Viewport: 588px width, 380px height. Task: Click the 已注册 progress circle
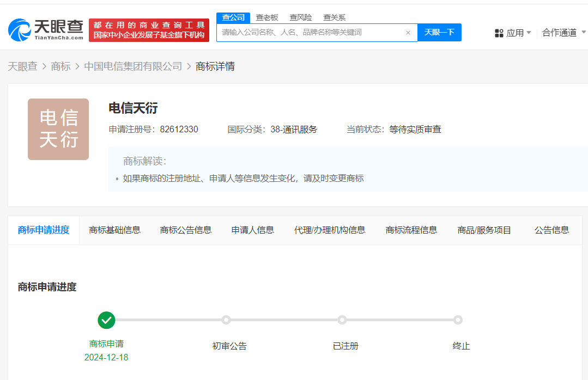pyautogui.click(x=342, y=320)
